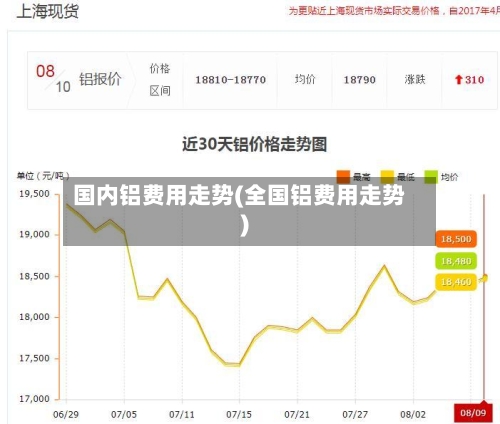Click the 国内铝费用走势 overlay caption
The image size is (500, 424).
coord(239,210)
